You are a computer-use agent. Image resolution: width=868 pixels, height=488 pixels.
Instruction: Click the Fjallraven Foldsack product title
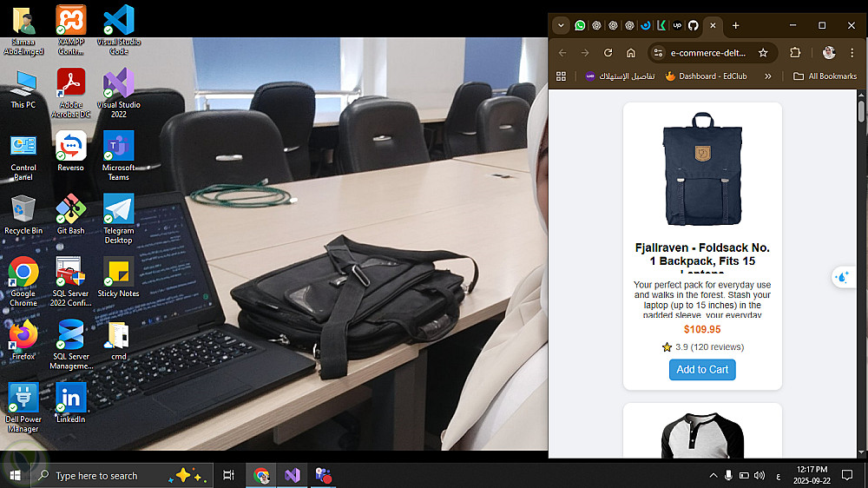coord(702,259)
